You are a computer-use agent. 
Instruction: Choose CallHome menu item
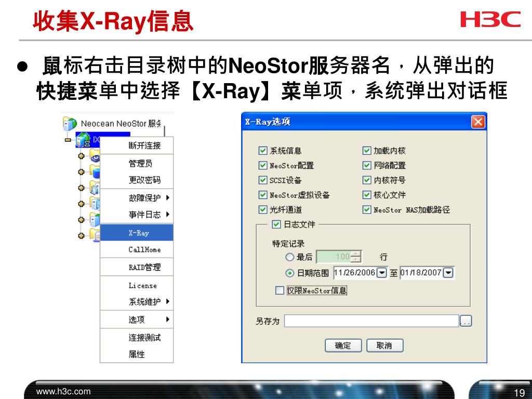pyautogui.click(x=137, y=250)
